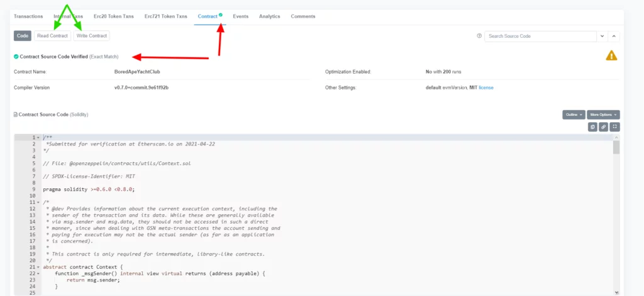Open the MIT license link
644x296 pixels.
pyautogui.click(x=486, y=88)
